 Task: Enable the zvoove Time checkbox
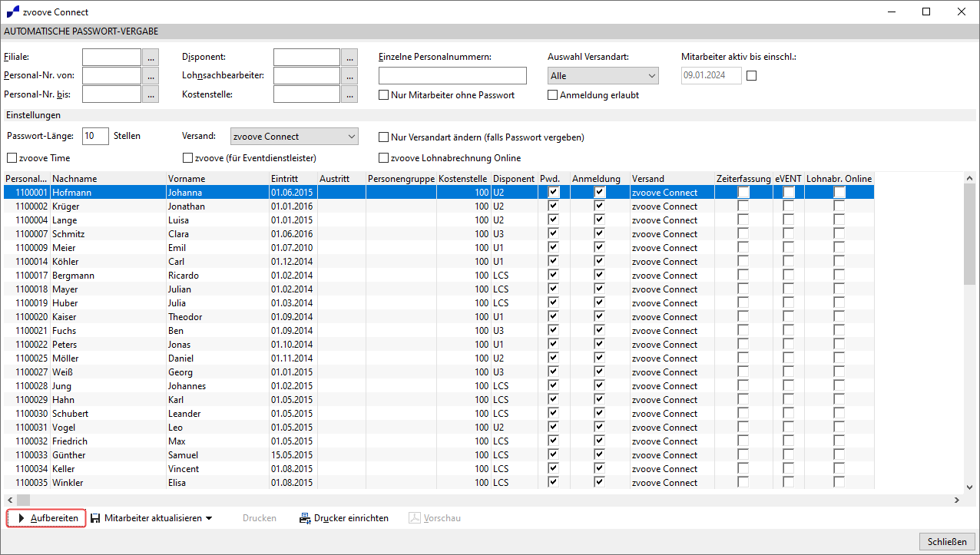click(12, 157)
